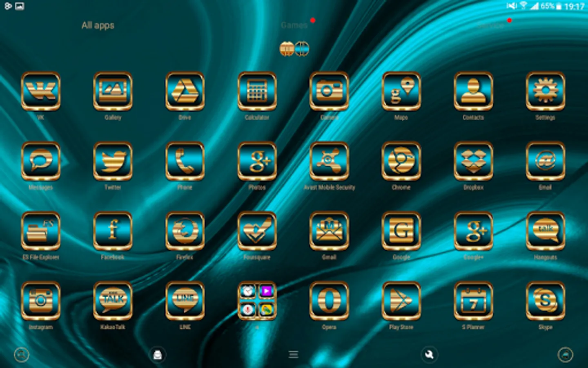Viewport: 588px width, 368px height.
Task: Open the three-line menu in bottom bar
Action: coord(294,355)
